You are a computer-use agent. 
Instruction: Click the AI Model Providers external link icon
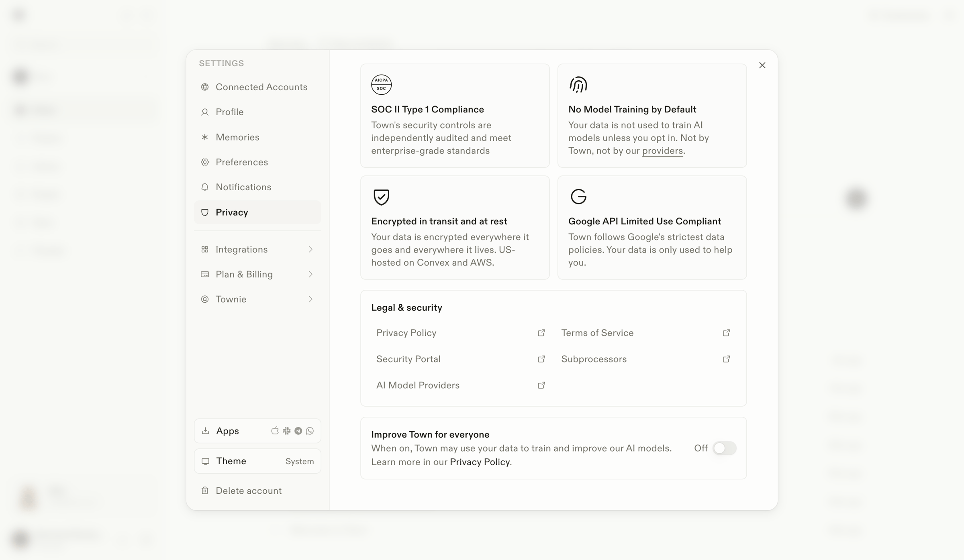[x=541, y=385]
